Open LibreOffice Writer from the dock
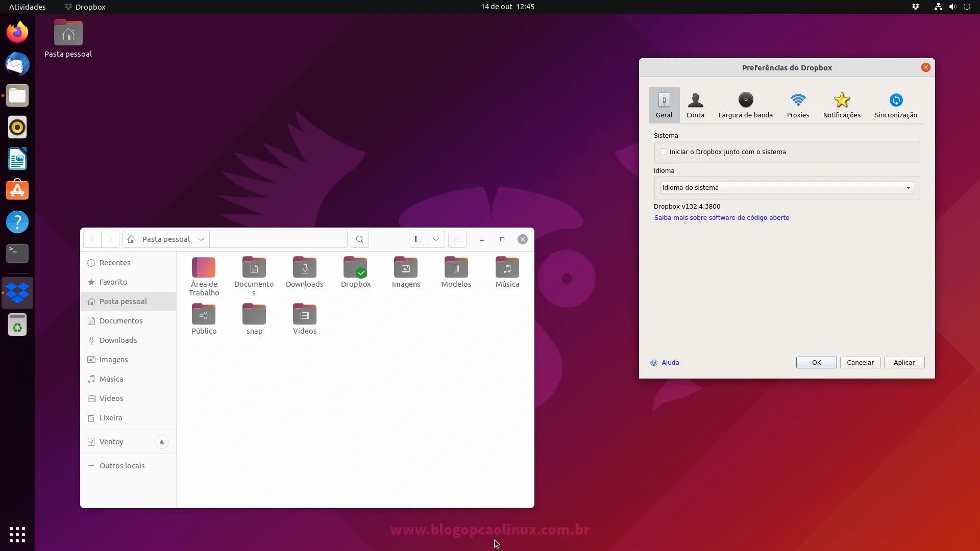Viewport: 980px width, 551px height. click(x=17, y=159)
